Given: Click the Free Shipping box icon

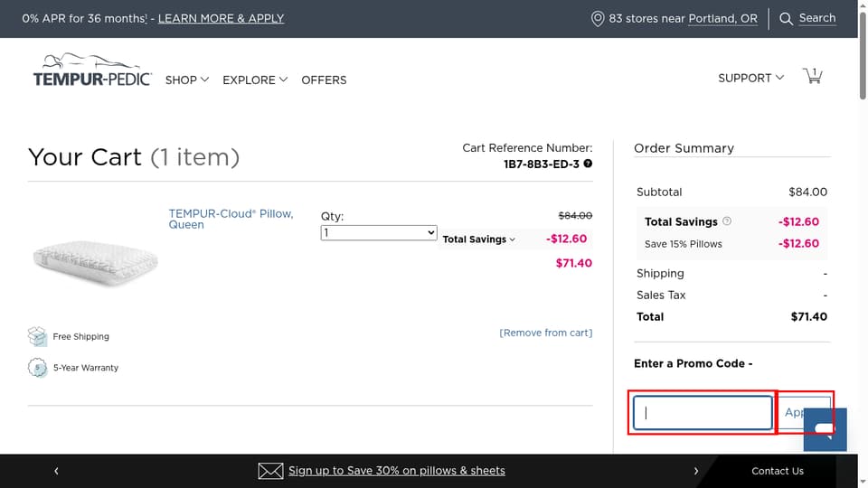Looking at the screenshot, I should tap(37, 336).
